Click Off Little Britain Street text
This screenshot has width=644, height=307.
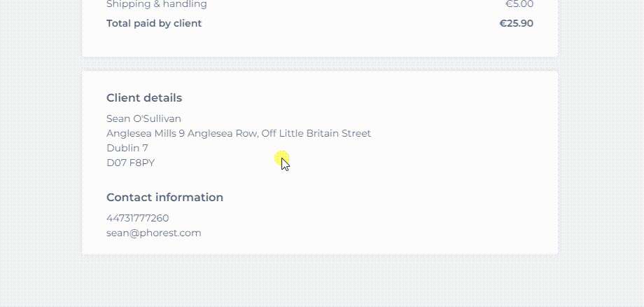tap(316, 134)
